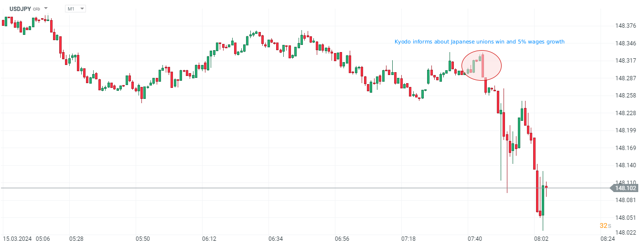Click the 06:12 time axis label
This screenshot has height=247, width=644.
(x=209, y=238)
